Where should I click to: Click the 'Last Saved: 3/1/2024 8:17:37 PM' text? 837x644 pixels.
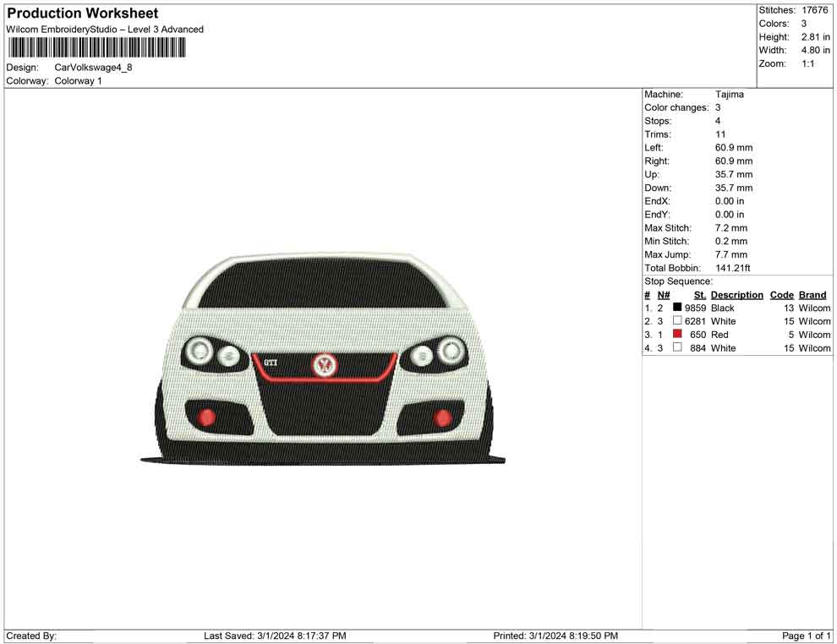point(275,636)
